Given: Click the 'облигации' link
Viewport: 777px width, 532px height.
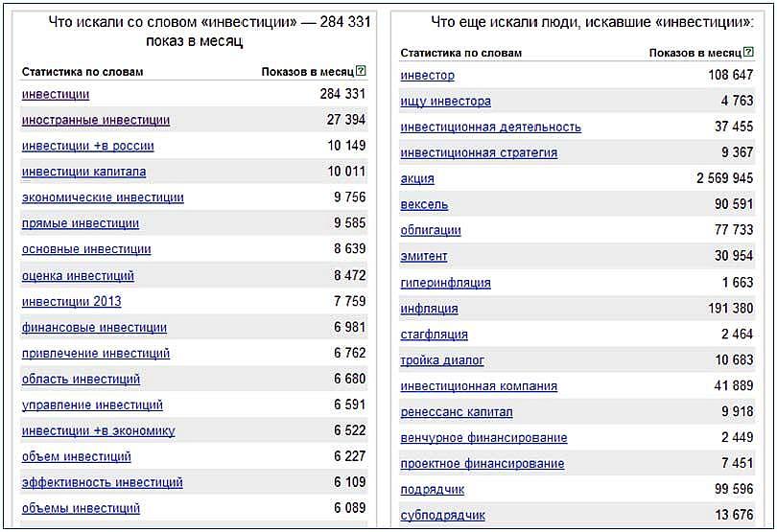Looking at the screenshot, I should click(x=431, y=230).
